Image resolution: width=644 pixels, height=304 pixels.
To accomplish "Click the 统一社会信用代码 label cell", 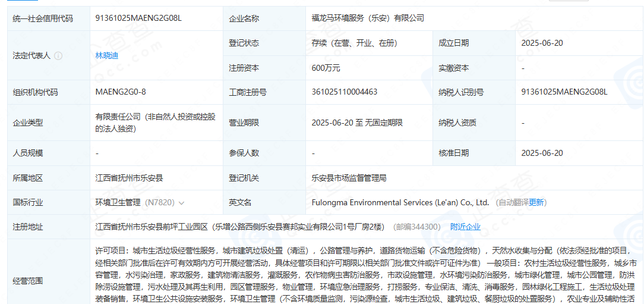I will coord(49,18).
